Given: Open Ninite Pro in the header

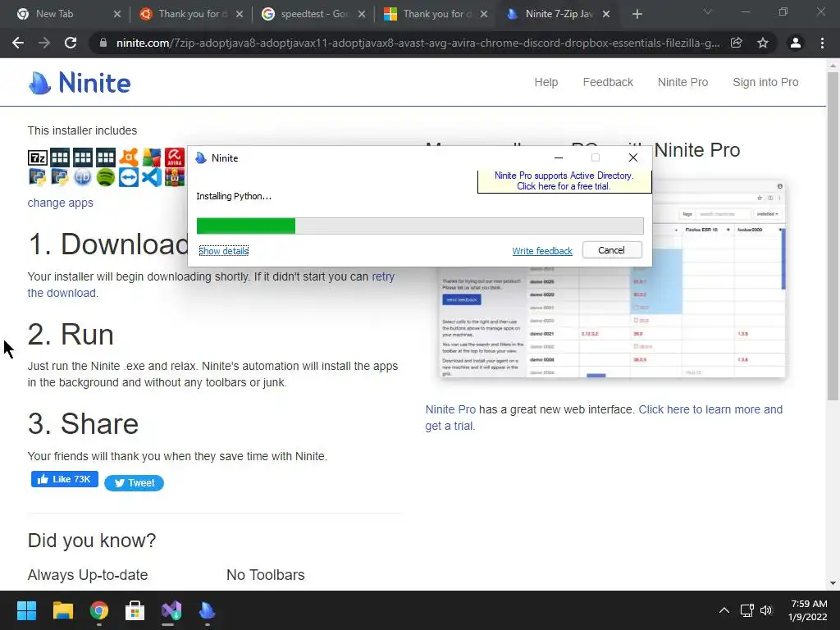Looking at the screenshot, I should coord(682,82).
